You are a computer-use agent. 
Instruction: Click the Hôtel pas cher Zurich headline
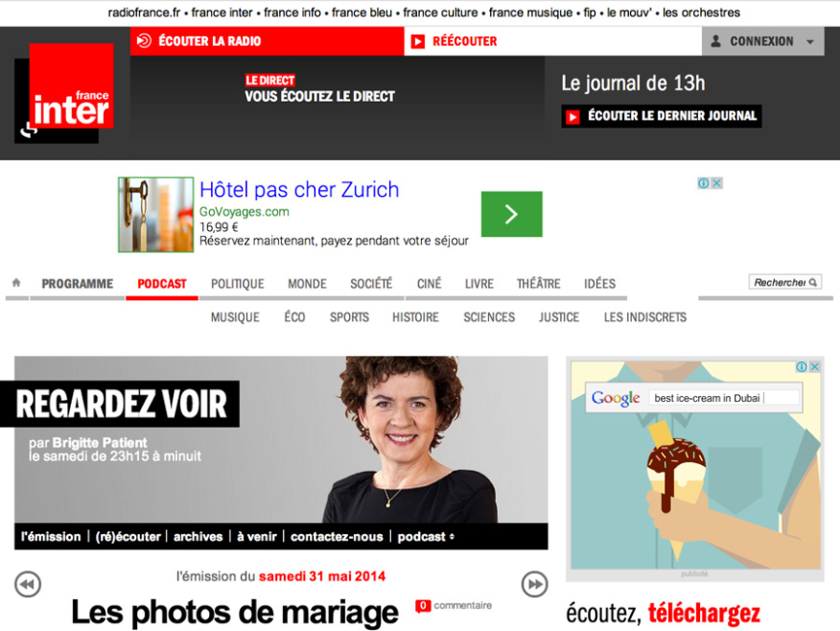299,190
